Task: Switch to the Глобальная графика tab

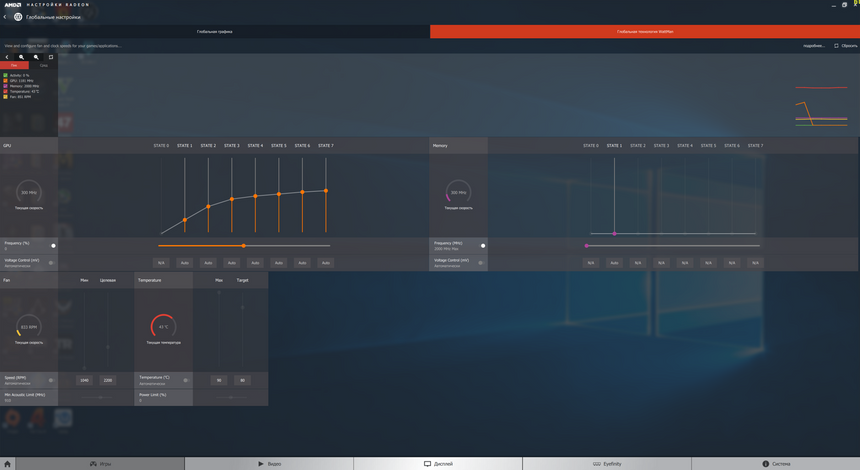Action: [x=215, y=32]
